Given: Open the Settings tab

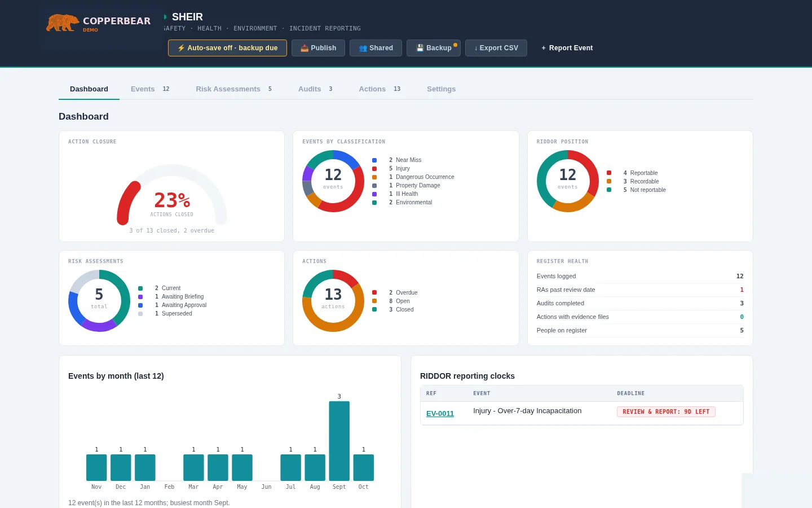Looking at the screenshot, I should [441, 89].
